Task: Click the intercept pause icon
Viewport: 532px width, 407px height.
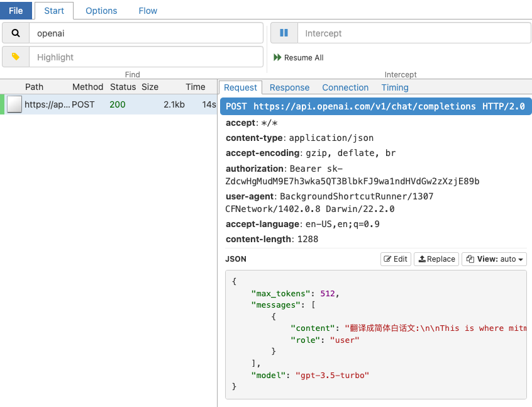Action: tap(284, 33)
